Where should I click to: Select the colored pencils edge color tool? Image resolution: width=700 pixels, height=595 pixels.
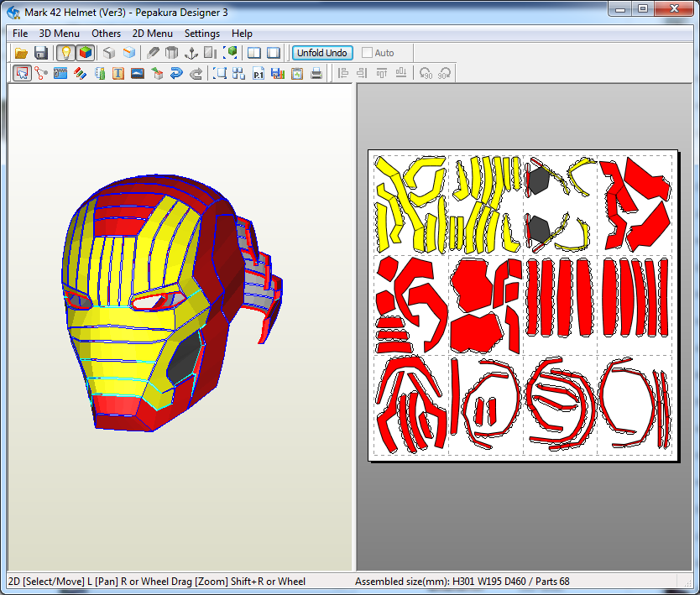point(80,73)
